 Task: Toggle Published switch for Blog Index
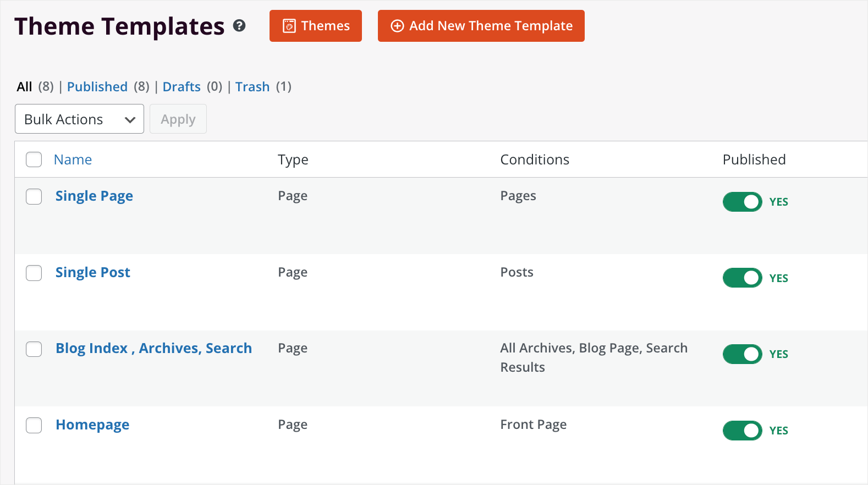743,354
